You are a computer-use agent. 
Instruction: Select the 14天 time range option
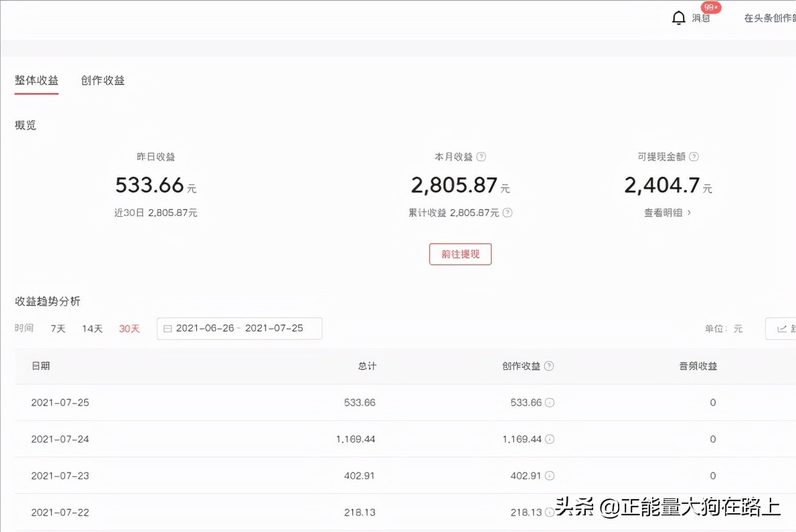[x=92, y=328]
